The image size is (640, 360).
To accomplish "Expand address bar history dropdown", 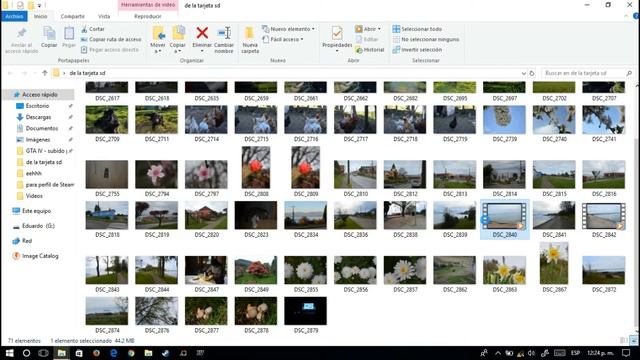I will click(x=524, y=73).
